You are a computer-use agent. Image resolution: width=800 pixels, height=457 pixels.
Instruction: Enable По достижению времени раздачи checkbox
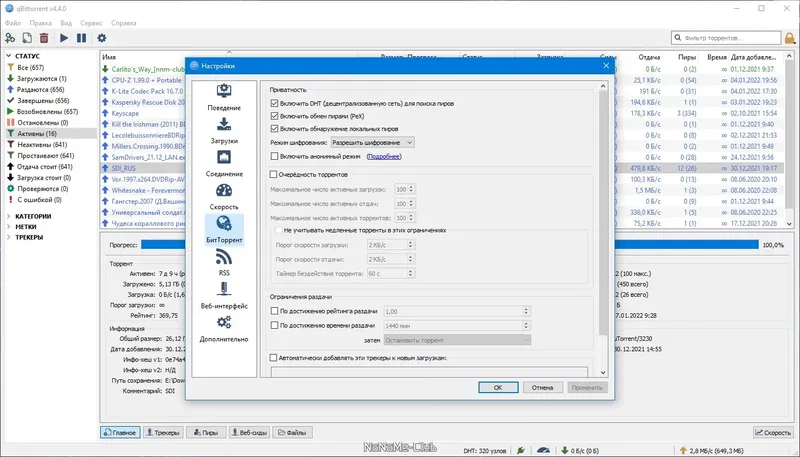click(274, 325)
